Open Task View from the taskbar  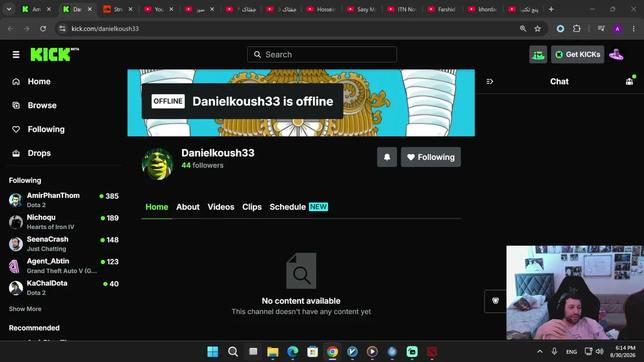(253, 351)
